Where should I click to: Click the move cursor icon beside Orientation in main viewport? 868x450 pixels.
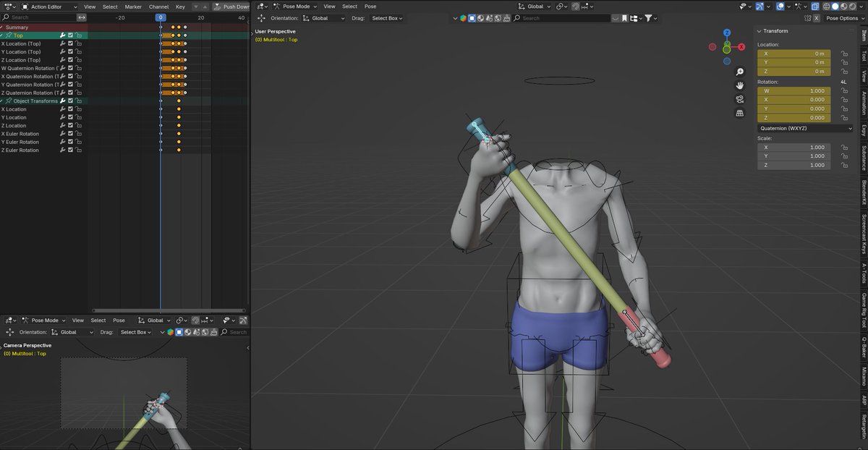(x=262, y=18)
